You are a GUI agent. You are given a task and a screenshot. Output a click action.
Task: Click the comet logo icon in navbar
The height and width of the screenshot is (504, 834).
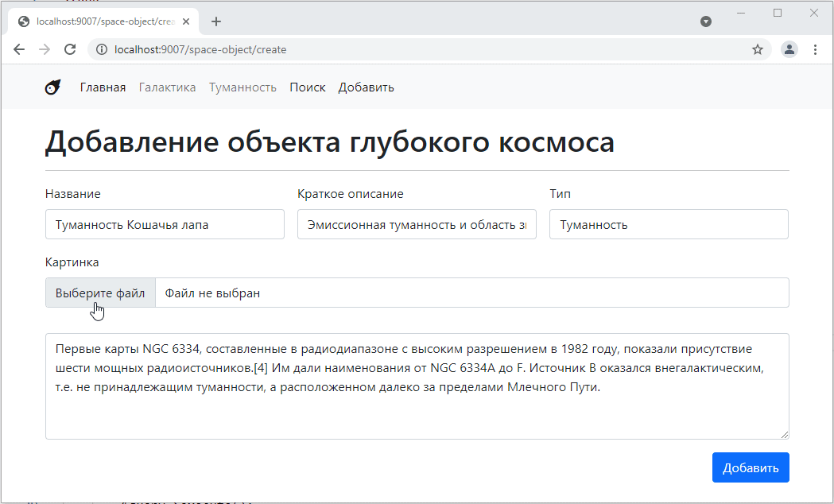52,87
